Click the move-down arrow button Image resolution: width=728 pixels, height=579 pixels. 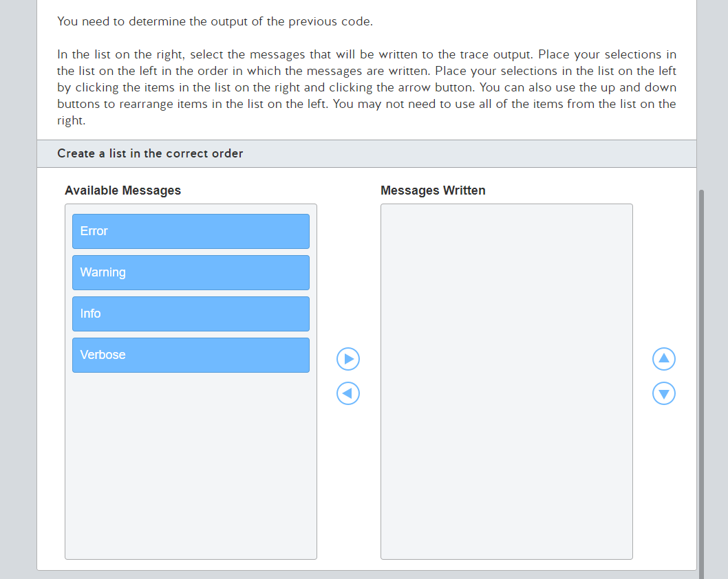664,393
